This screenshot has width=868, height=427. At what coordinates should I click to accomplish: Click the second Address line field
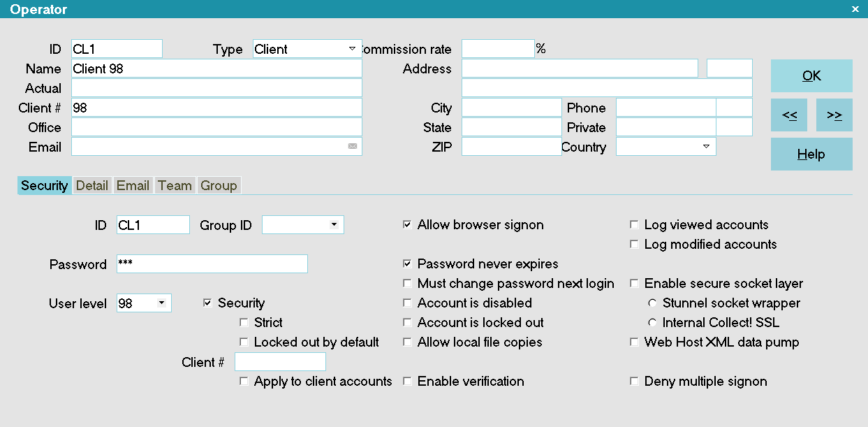607,88
